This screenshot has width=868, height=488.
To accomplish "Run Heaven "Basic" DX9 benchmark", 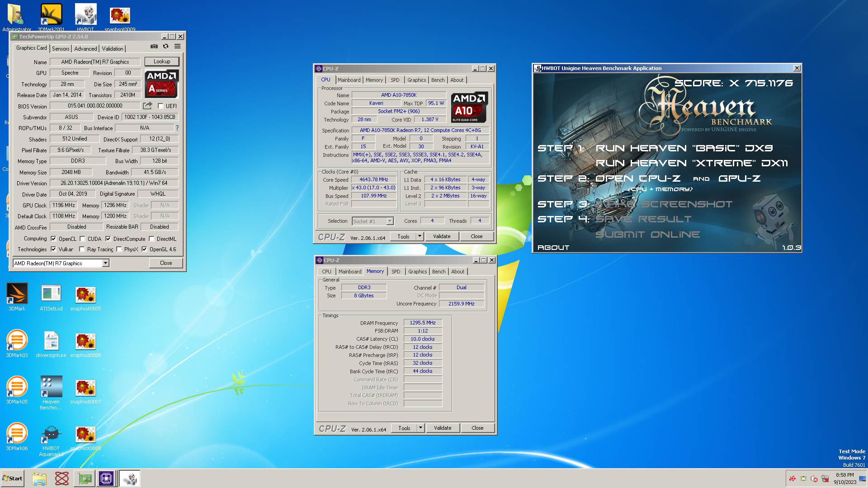I will pos(684,148).
